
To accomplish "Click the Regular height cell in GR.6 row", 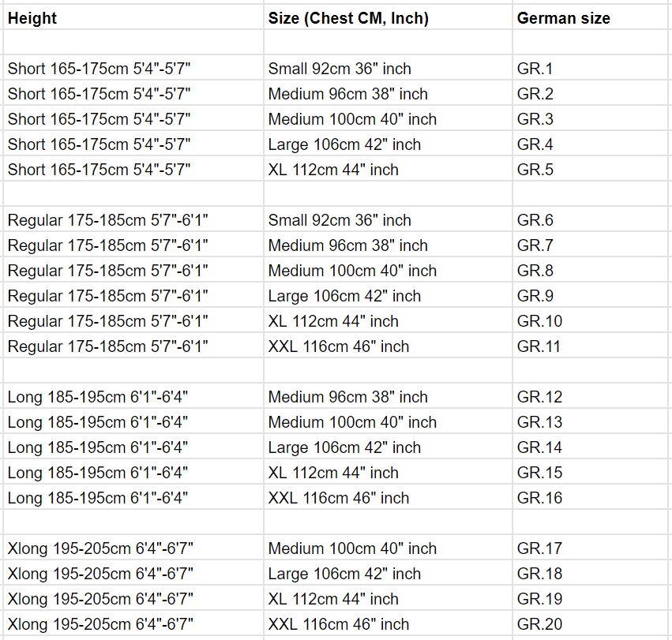I will [108, 220].
